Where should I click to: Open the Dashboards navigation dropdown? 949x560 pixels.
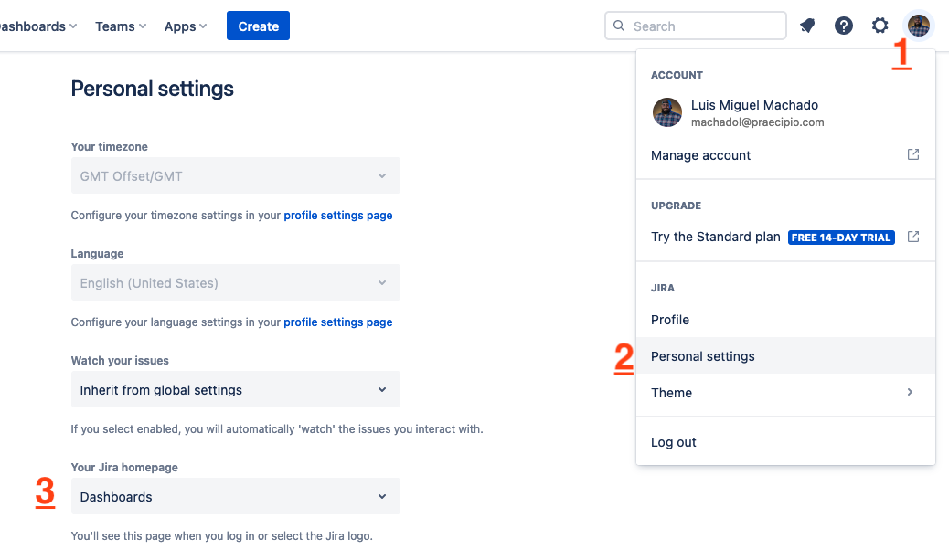click(x=37, y=26)
